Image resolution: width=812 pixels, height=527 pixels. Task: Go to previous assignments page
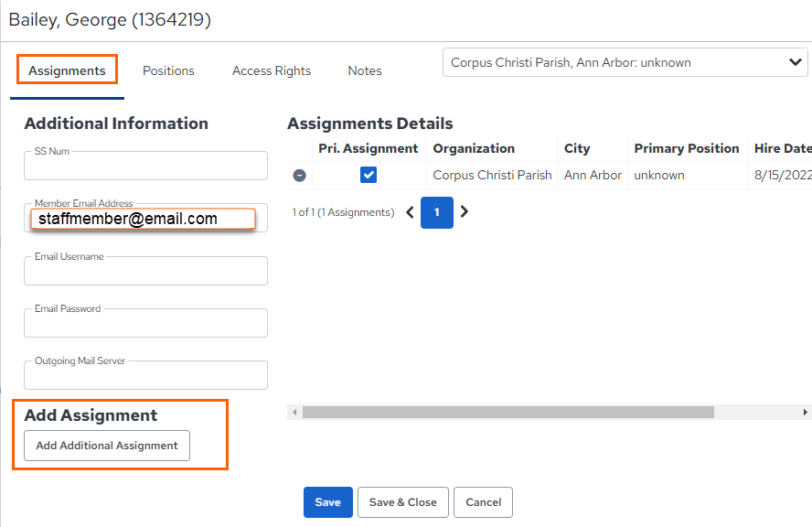click(410, 212)
